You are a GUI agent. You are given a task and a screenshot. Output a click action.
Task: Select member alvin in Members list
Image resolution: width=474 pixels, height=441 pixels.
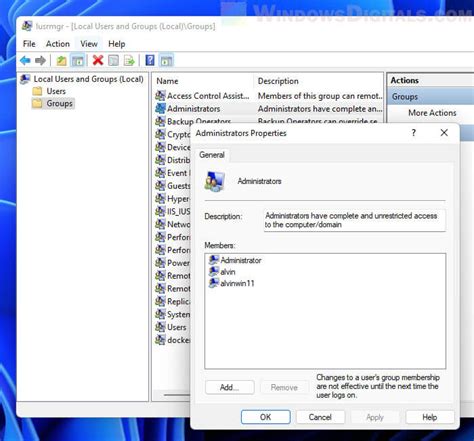pyautogui.click(x=222, y=272)
